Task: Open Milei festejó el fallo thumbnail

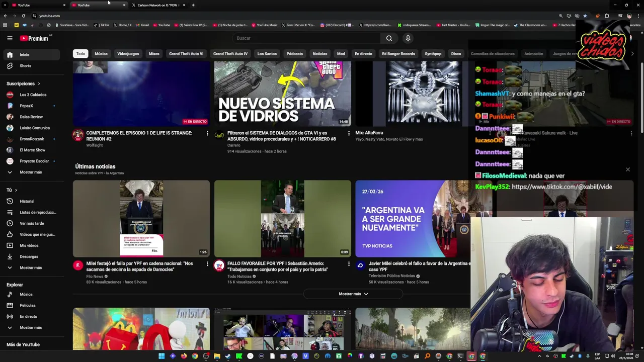Action: pos(141,219)
